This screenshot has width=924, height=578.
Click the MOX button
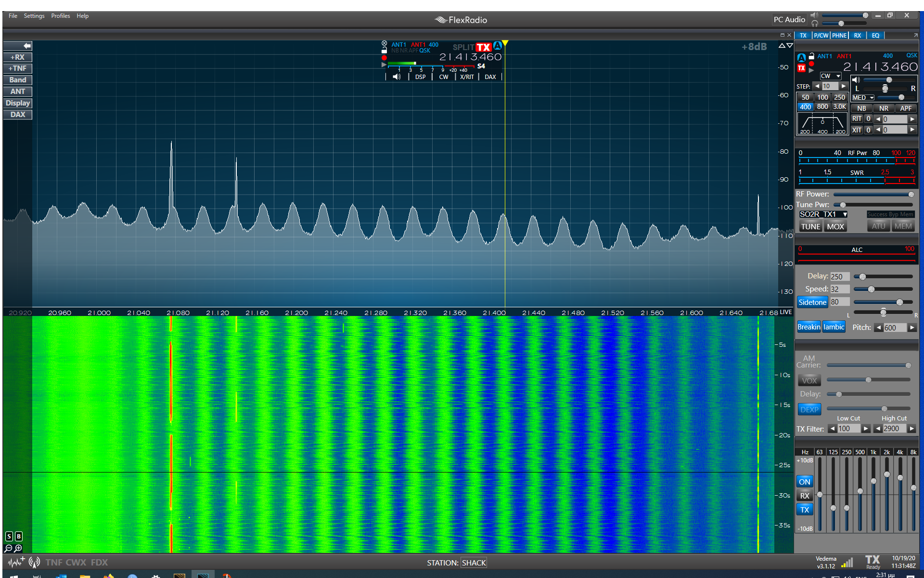click(x=835, y=226)
